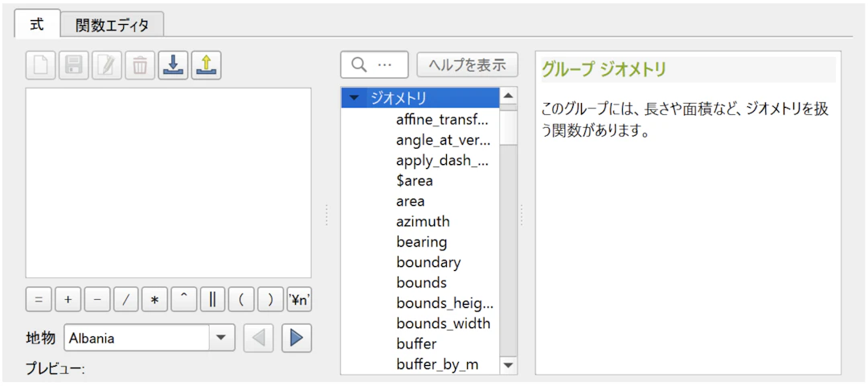Insert the power ^ operator

[183, 300]
